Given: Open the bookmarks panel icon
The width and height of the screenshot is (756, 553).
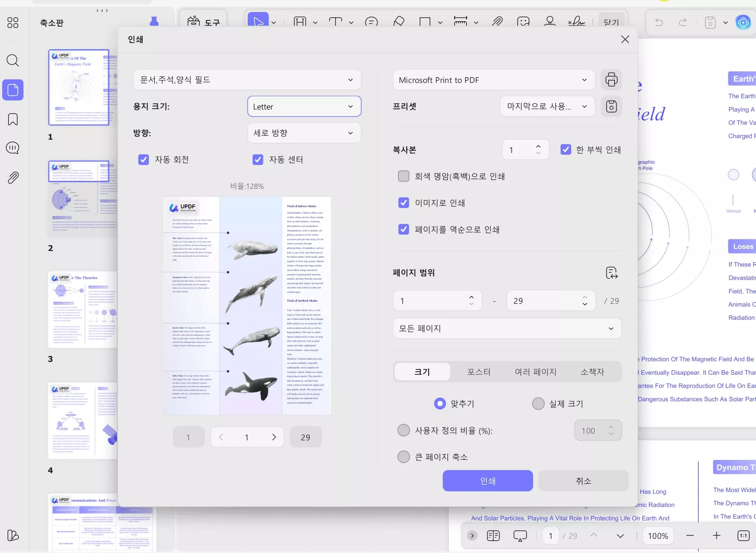Looking at the screenshot, I should tap(12, 119).
